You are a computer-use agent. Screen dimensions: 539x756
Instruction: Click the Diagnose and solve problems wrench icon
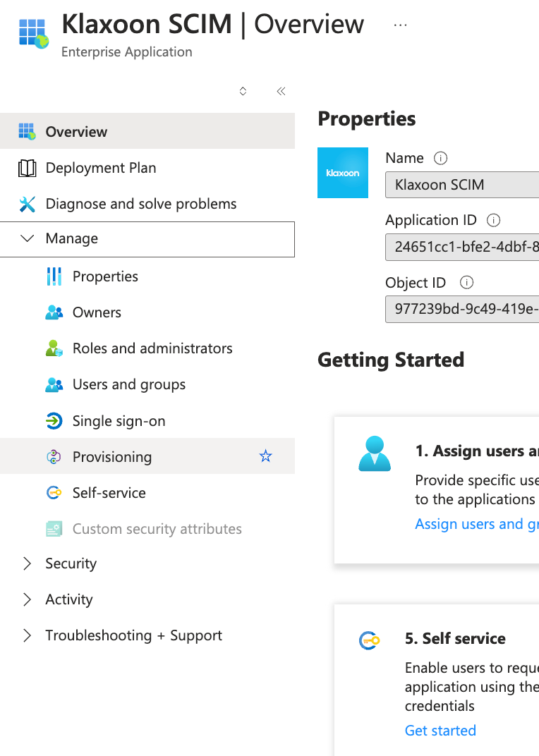(x=27, y=204)
